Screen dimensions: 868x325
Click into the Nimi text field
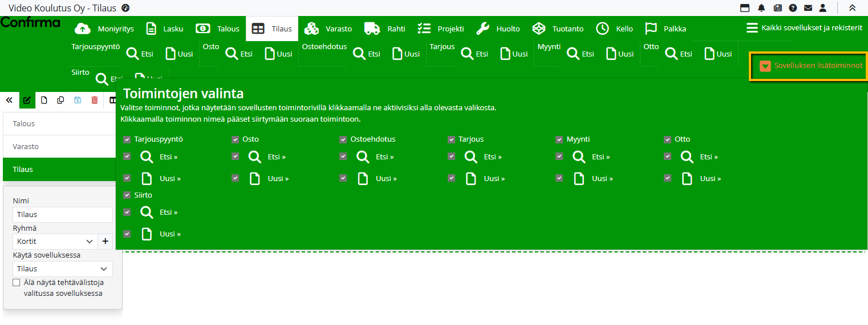[62, 215]
